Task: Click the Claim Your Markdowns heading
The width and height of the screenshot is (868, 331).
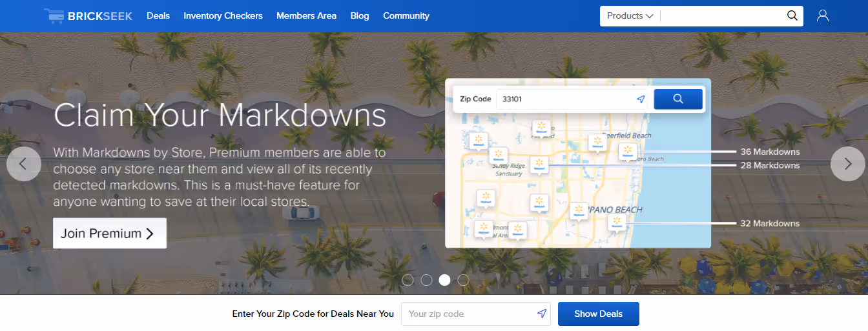Action: click(220, 116)
